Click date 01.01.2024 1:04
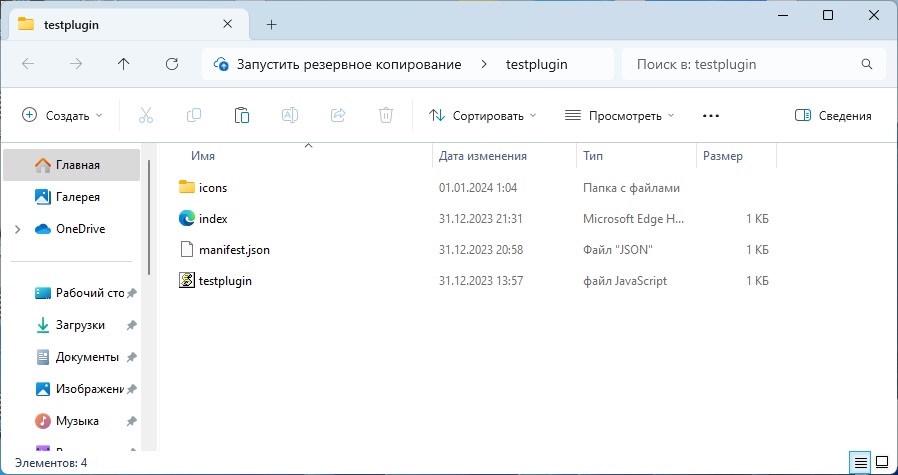Screen dimensions: 898x475 477,188
